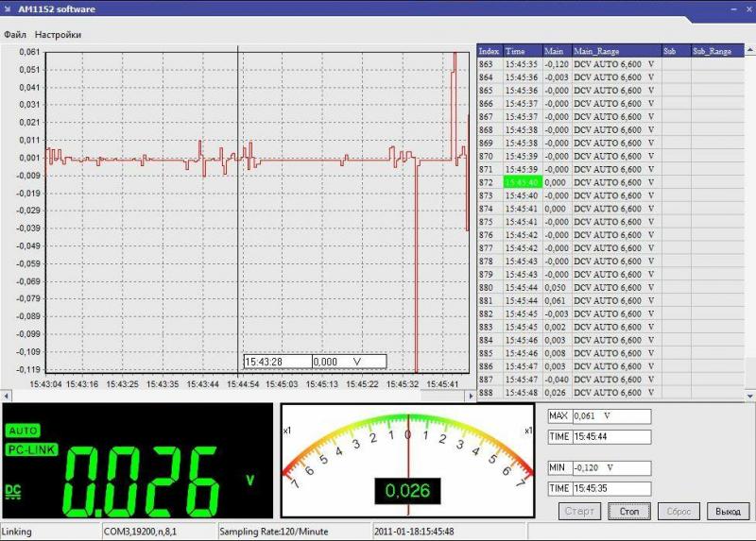Image resolution: width=756 pixels, height=541 pixels.
Task: Select table row with index 872
Action: point(610,182)
